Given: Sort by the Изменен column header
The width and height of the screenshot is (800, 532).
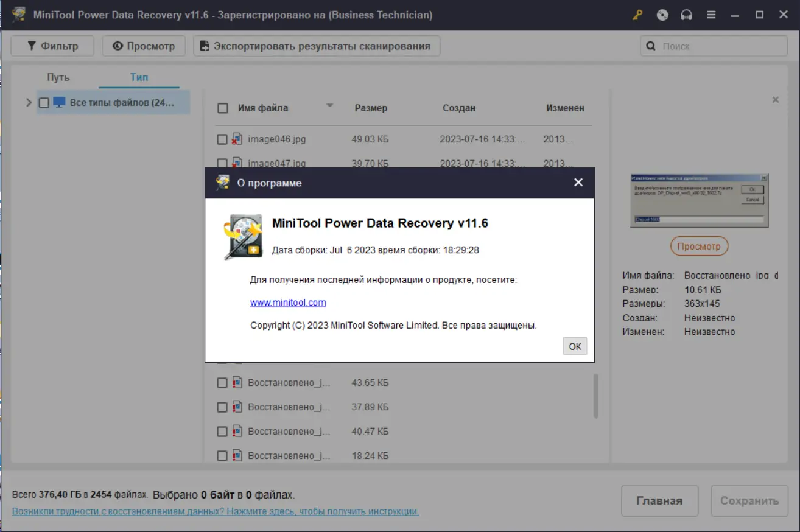Looking at the screenshot, I should point(565,108).
